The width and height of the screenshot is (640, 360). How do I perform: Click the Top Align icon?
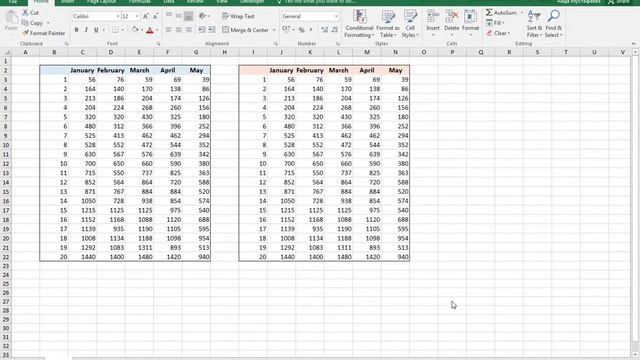[x=169, y=16]
